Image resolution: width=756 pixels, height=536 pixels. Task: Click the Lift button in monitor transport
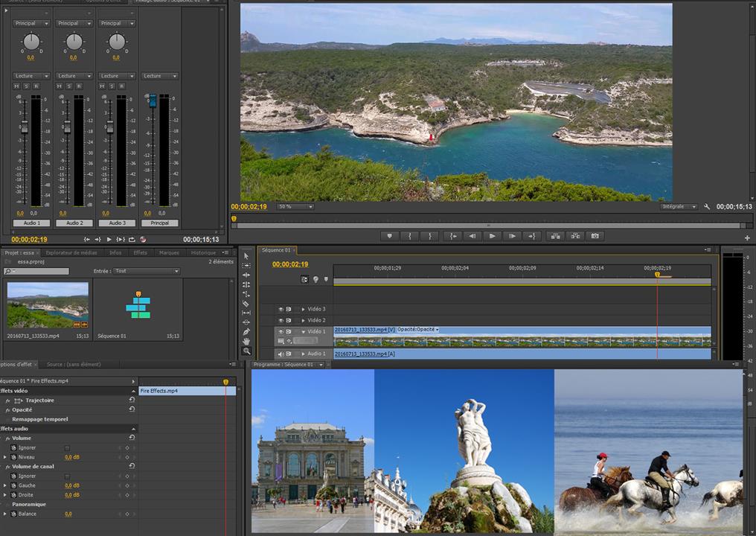[x=555, y=236]
